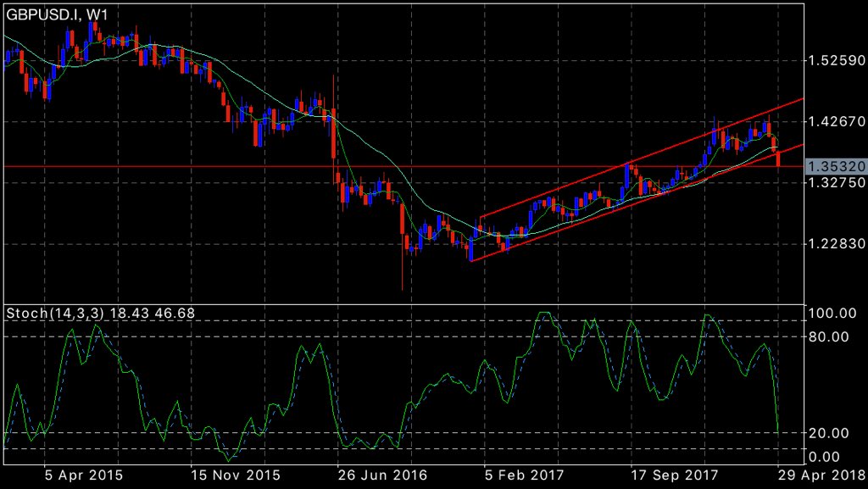
Task: Click the 1.42670 price axis label
Action: click(x=835, y=120)
